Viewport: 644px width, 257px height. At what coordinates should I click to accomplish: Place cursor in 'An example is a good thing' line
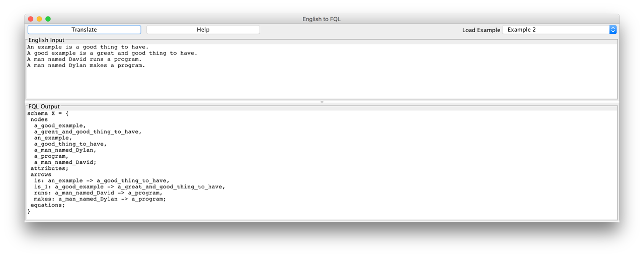pyautogui.click(x=88, y=47)
